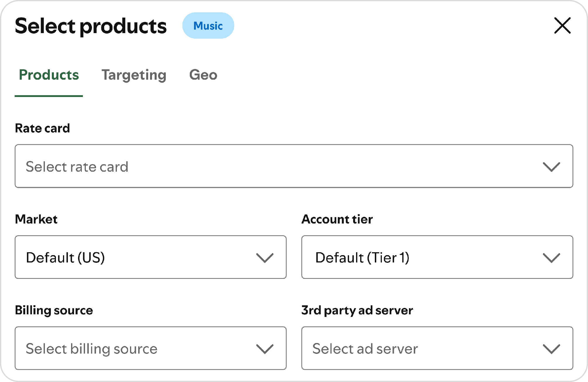Open the Default (US) market dropdown
The image size is (588, 382).
click(x=66, y=257)
